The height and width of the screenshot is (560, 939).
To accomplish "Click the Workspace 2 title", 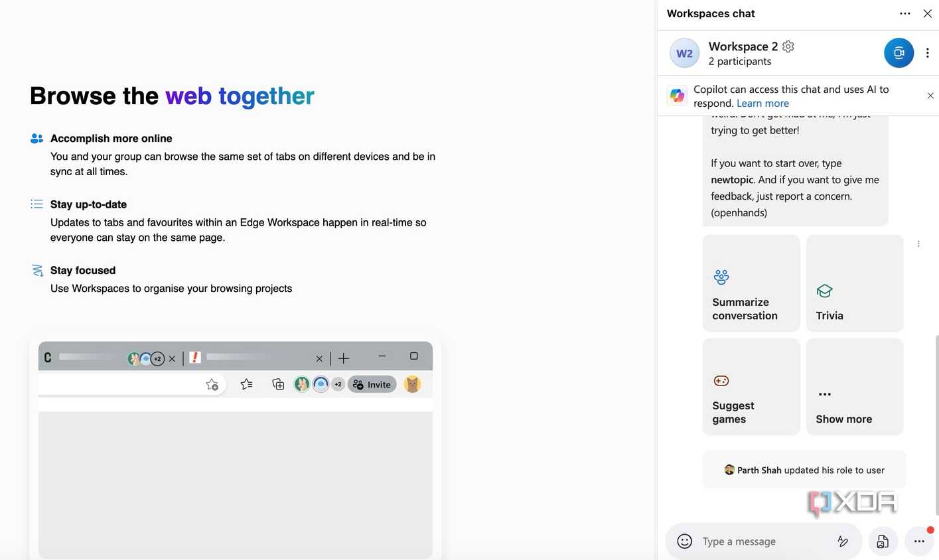I will pyautogui.click(x=743, y=46).
